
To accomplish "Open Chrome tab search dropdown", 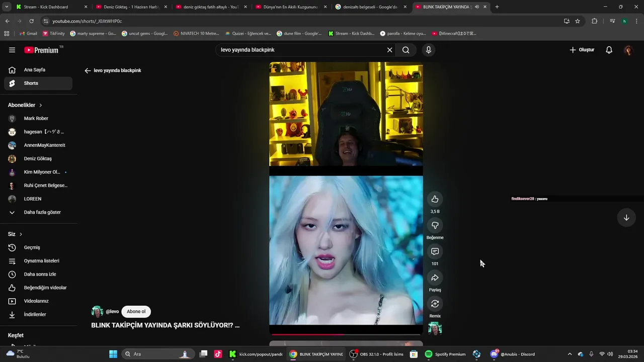I will coord(7,7).
